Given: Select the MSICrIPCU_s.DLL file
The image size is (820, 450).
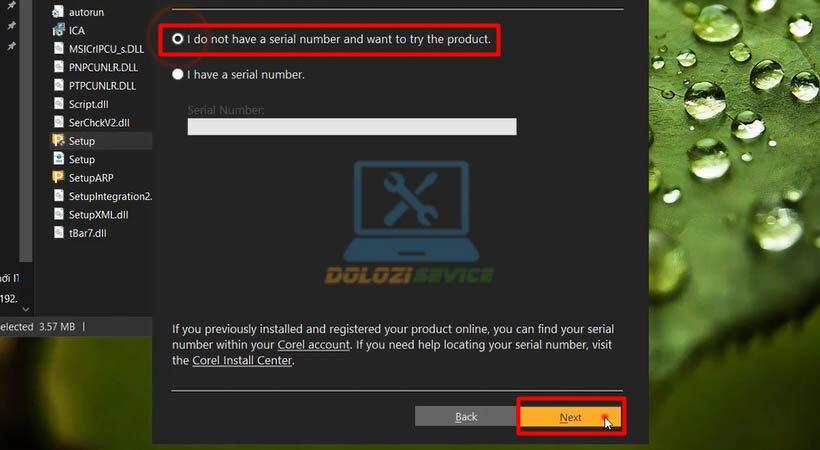Looking at the screenshot, I should point(99,49).
